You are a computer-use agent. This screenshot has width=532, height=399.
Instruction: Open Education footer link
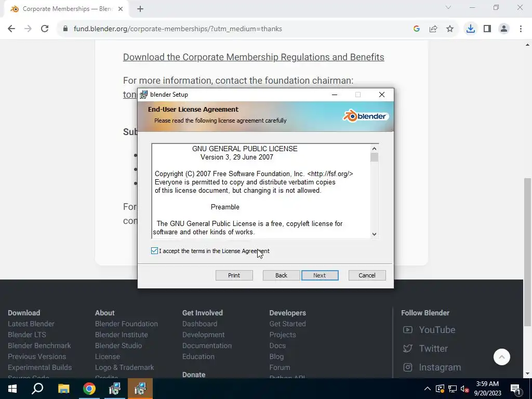pos(198,356)
